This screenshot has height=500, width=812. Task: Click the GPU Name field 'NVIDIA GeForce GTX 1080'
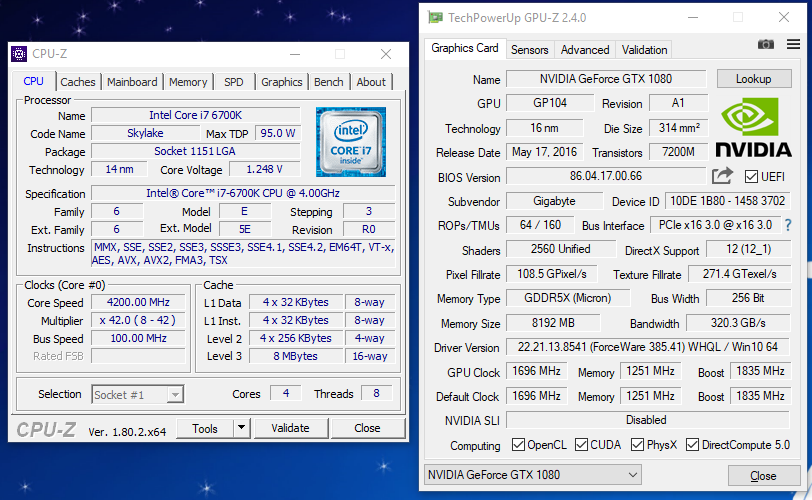(606, 79)
